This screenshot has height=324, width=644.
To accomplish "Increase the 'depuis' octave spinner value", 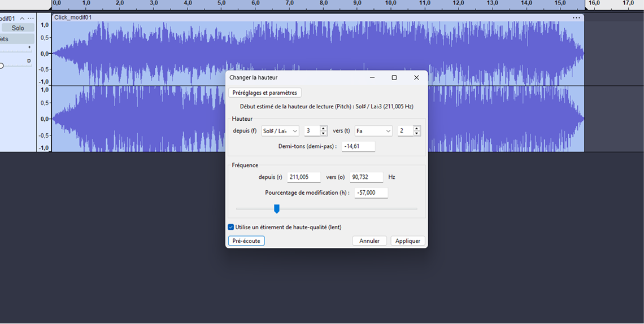I will tap(323, 128).
